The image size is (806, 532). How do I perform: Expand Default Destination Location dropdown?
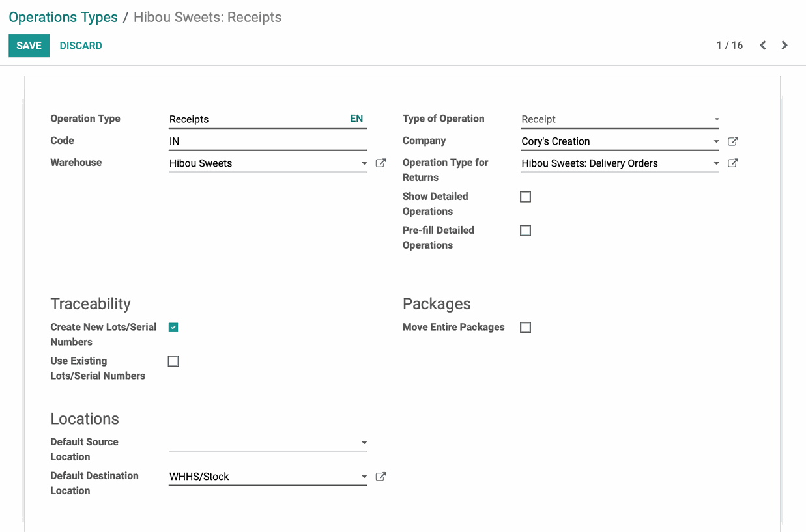(364, 477)
